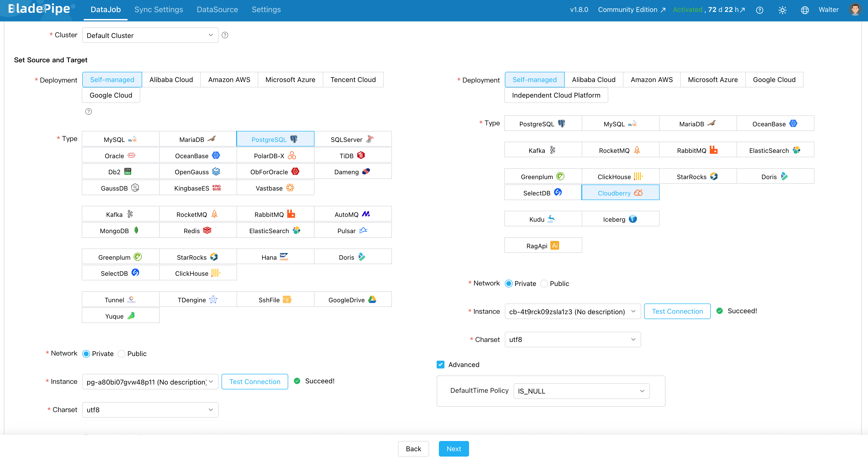Select Private network for source
Image resolution: width=868 pixels, height=459 pixels.
86,354
